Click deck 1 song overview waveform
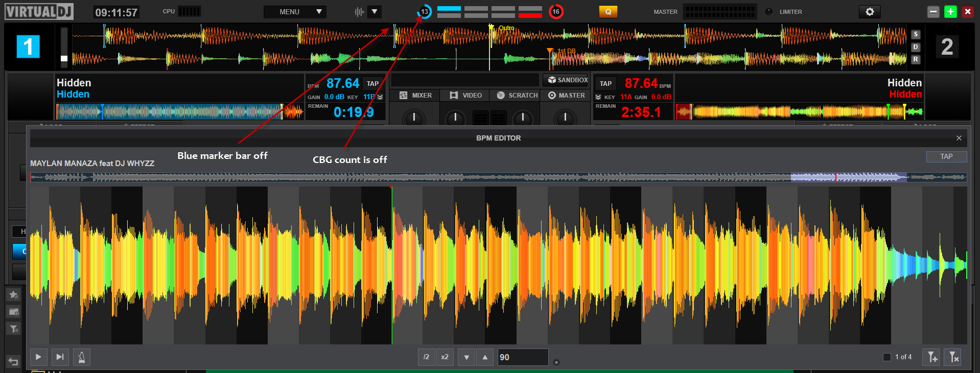980x373 pixels. tap(180, 111)
